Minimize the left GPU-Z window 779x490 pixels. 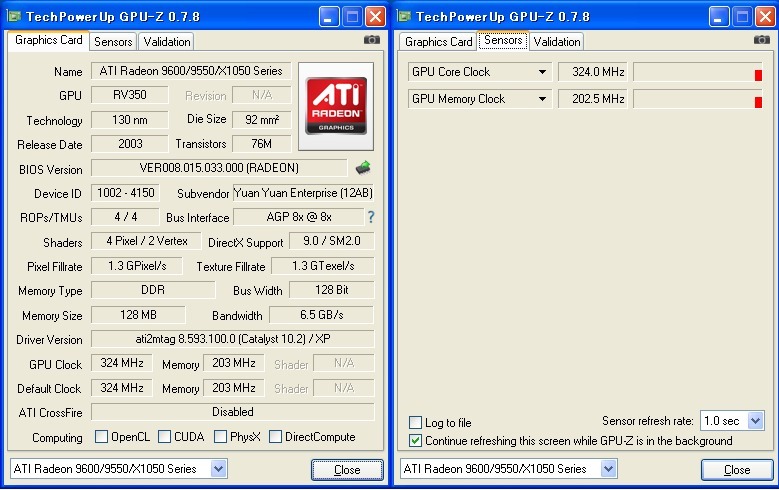(x=328, y=17)
